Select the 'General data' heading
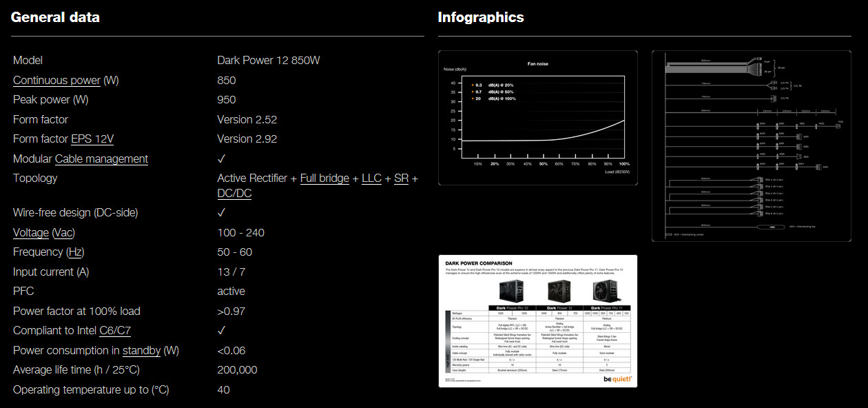The height and width of the screenshot is (408, 868). click(55, 17)
